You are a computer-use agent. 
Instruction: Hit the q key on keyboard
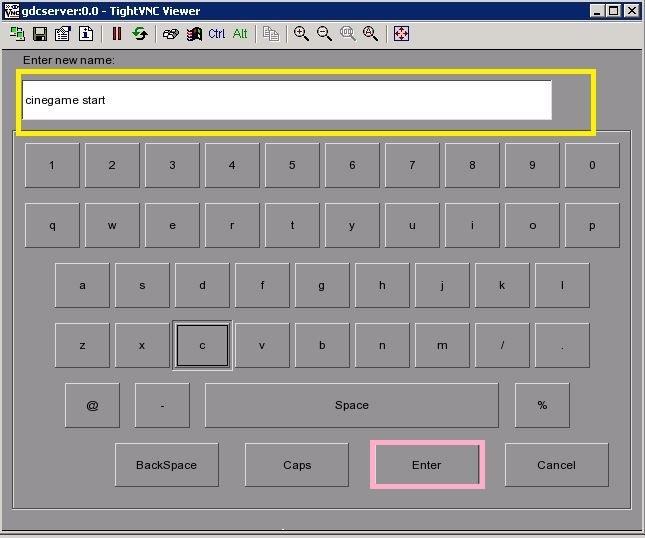tap(52, 225)
